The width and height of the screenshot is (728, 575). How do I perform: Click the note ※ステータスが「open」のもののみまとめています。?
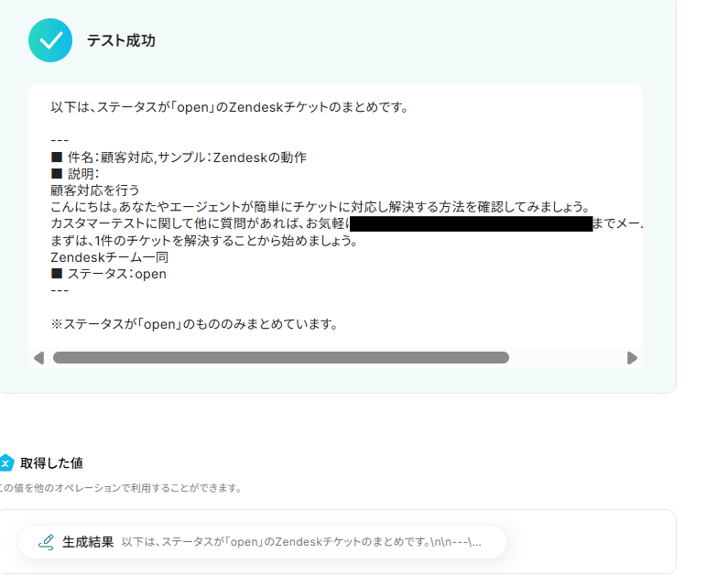(x=194, y=324)
